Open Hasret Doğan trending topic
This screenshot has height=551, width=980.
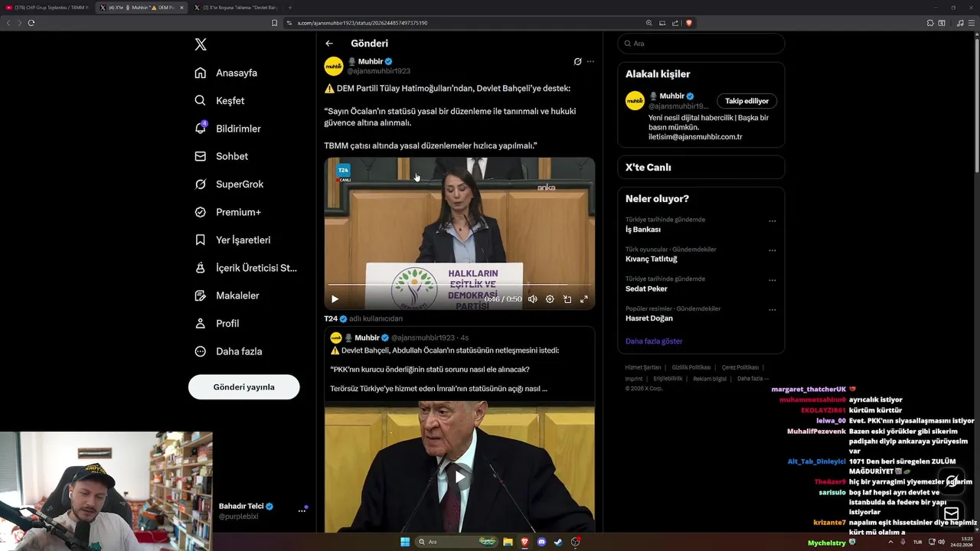pyautogui.click(x=649, y=318)
